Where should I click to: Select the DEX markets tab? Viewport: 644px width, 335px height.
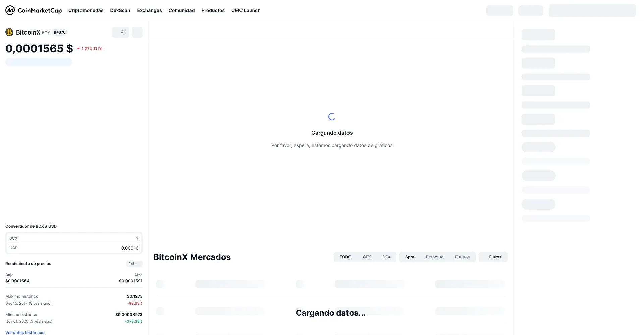386,257
